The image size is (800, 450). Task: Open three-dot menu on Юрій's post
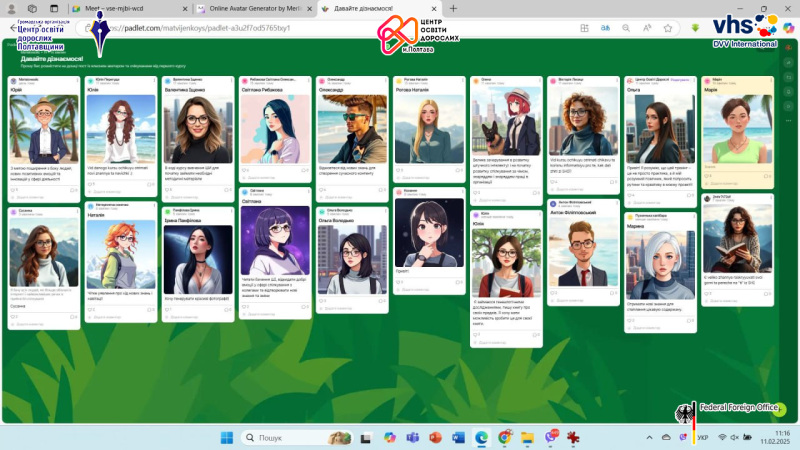point(77,79)
